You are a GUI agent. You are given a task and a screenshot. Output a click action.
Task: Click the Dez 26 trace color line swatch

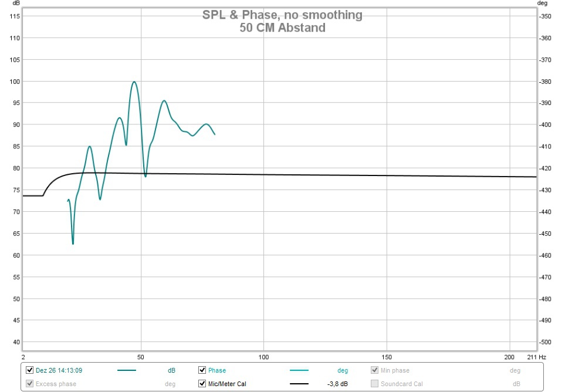click(x=127, y=370)
